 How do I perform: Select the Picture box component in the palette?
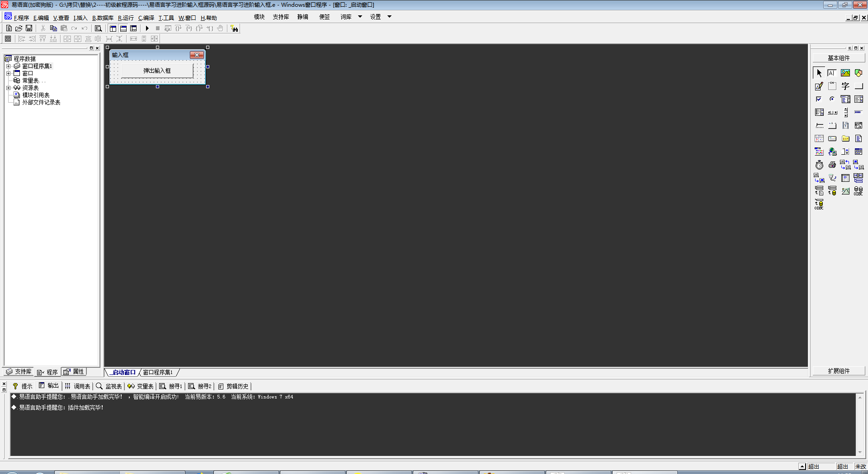(845, 73)
